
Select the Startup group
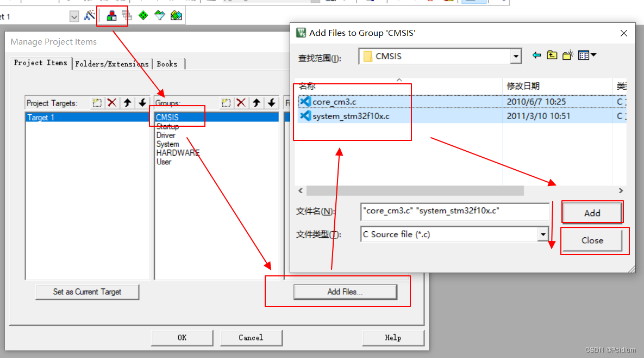[167, 127]
